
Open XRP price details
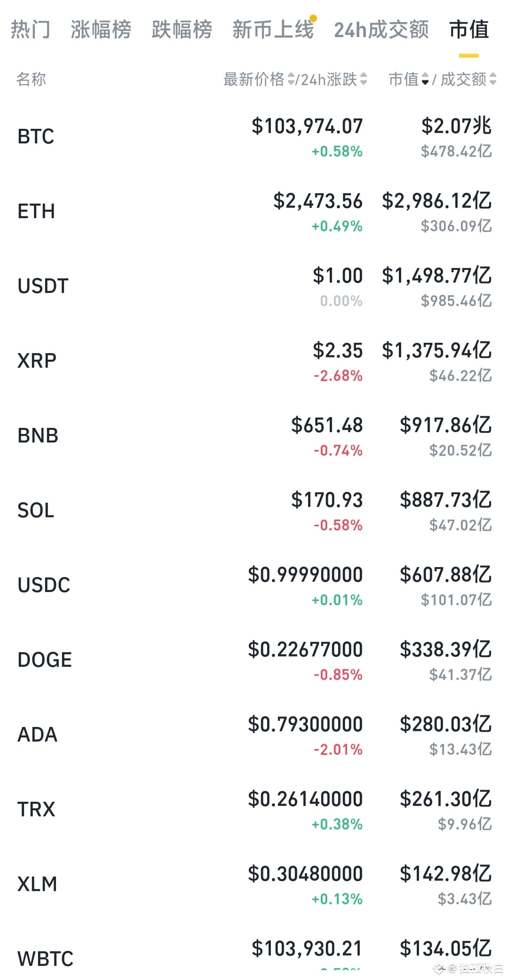(254, 361)
